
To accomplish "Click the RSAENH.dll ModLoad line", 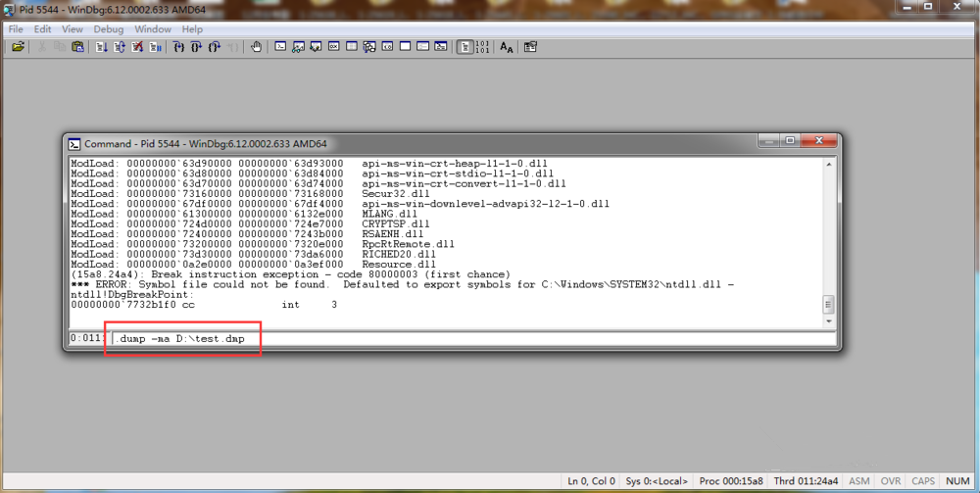I will pos(247,233).
